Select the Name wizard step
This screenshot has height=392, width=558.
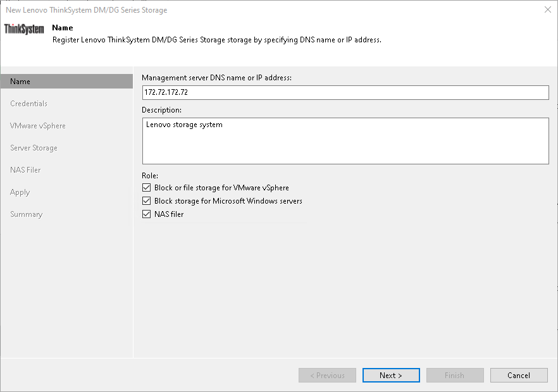[x=66, y=82]
